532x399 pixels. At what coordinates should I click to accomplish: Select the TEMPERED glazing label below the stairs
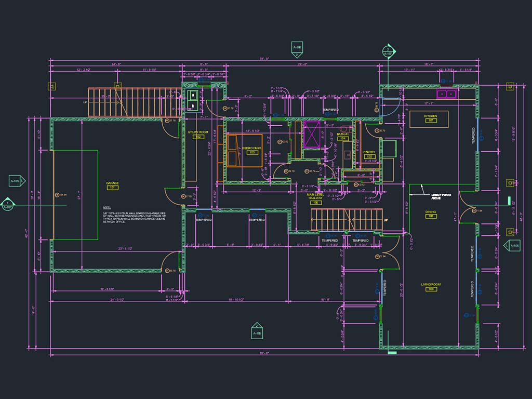329,240
